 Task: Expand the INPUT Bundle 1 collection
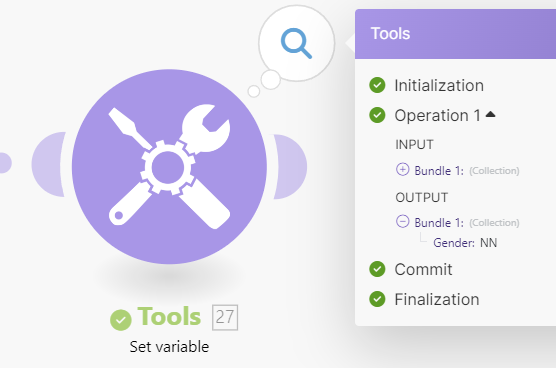coord(402,169)
